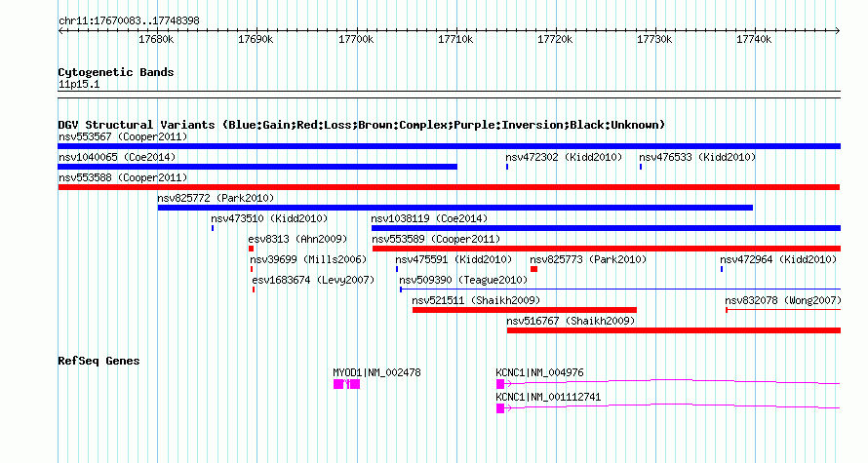
Task: Select the nsv825772 (Park2010) blue bar
Action: [x=455, y=208]
